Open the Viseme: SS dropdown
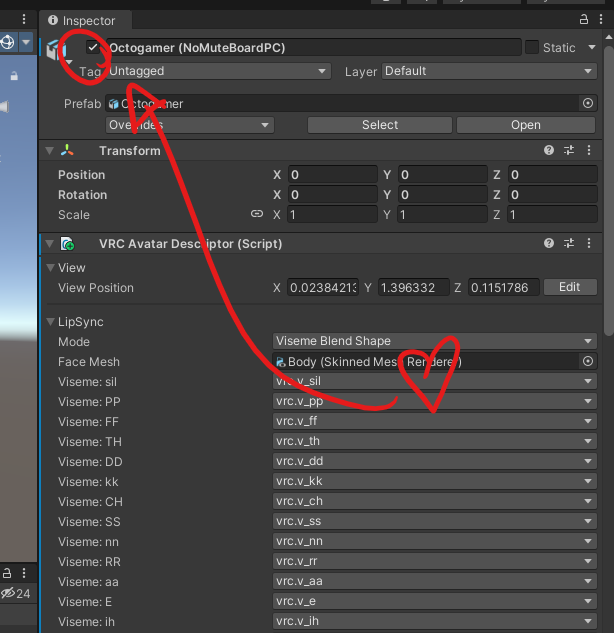This screenshot has height=633, width=614. click(435, 521)
